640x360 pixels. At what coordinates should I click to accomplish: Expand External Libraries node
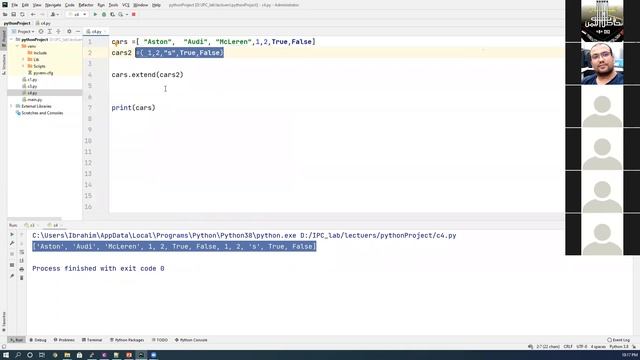pyautogui.click(x=11, y=106)
